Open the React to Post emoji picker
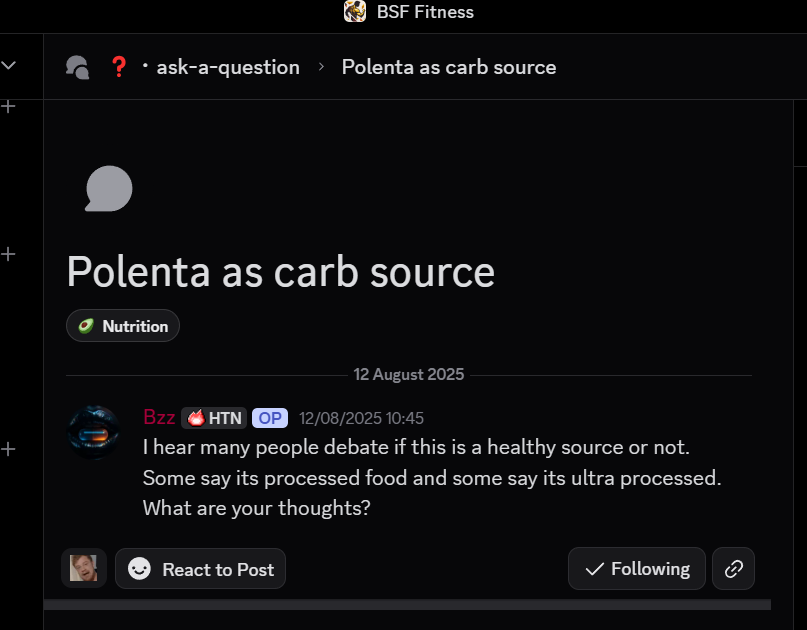 pos(200,569)
